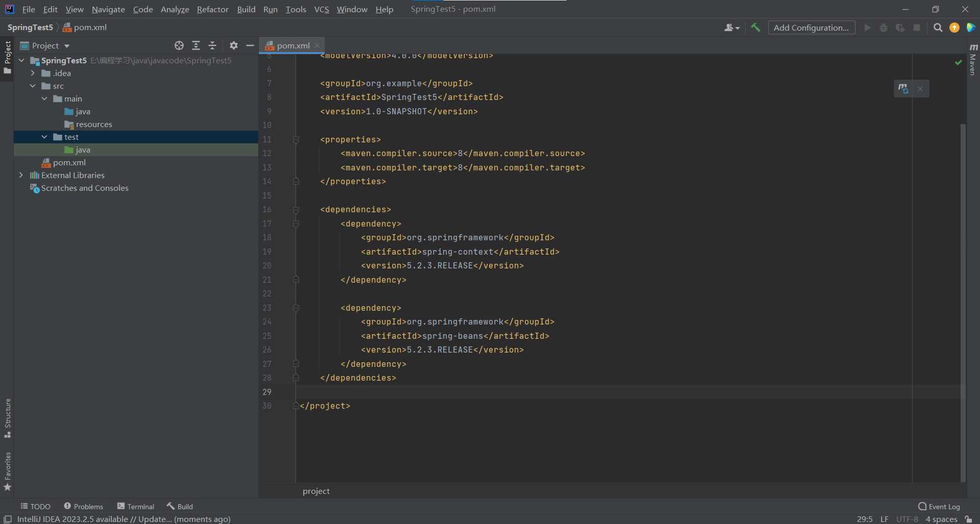The height and width of the screenshot is (524, 980).
Task: Open the Tools menu
Action: [x=296, y=9]
